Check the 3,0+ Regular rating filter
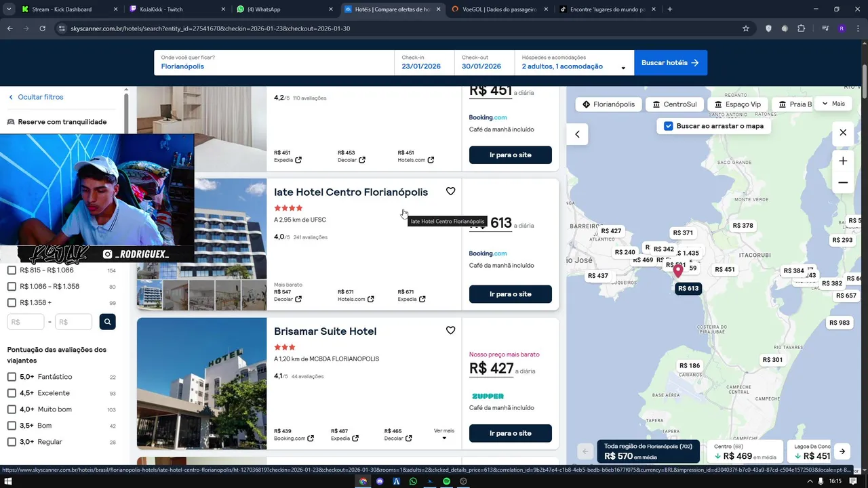This screenshot has height=488, width=868. pos(12,442)
